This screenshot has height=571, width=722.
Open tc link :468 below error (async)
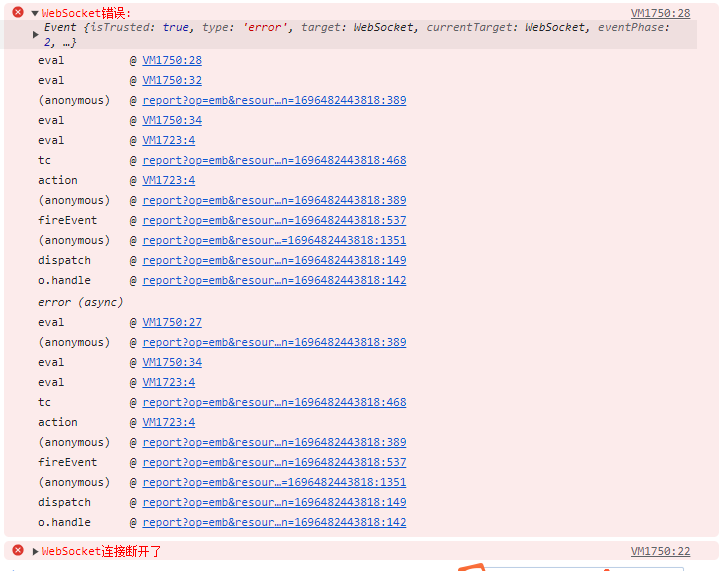tap(274, 402)
